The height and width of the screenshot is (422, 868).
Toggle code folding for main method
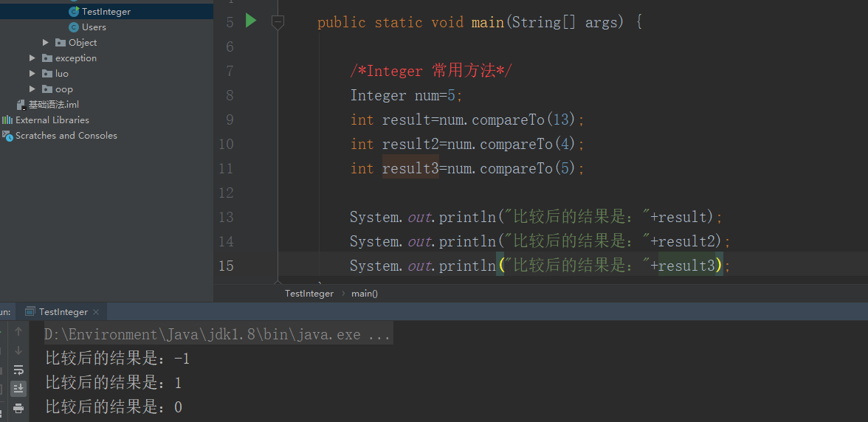278,23
